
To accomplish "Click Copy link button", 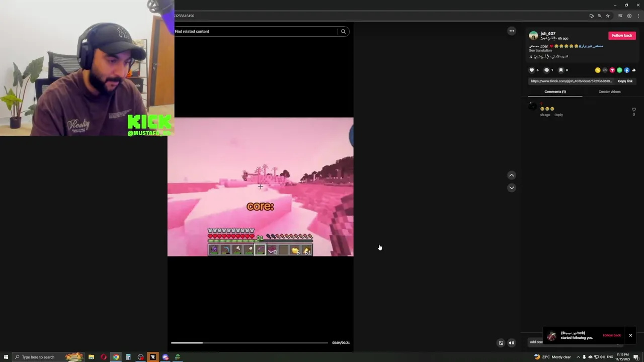I will pyautogui.click(x=625, y=81).
